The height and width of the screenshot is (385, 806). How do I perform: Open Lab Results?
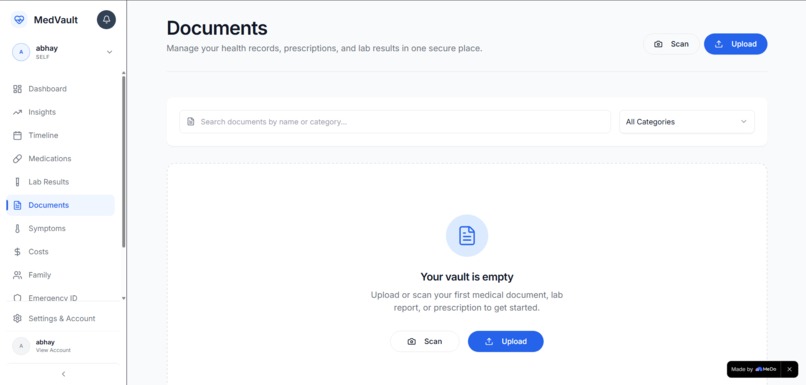[x=61, y=182]
